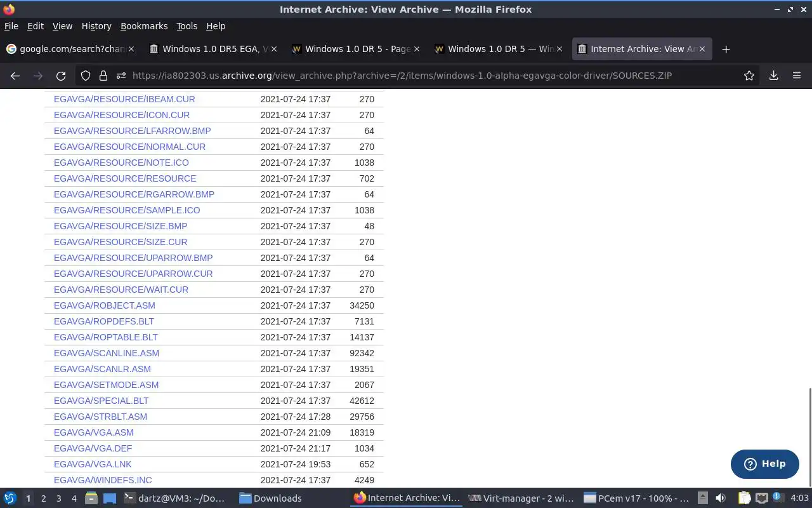Open the EGAVGA/SPECIAL.BLT link
The image size is (812, 508).
(101, 401)
